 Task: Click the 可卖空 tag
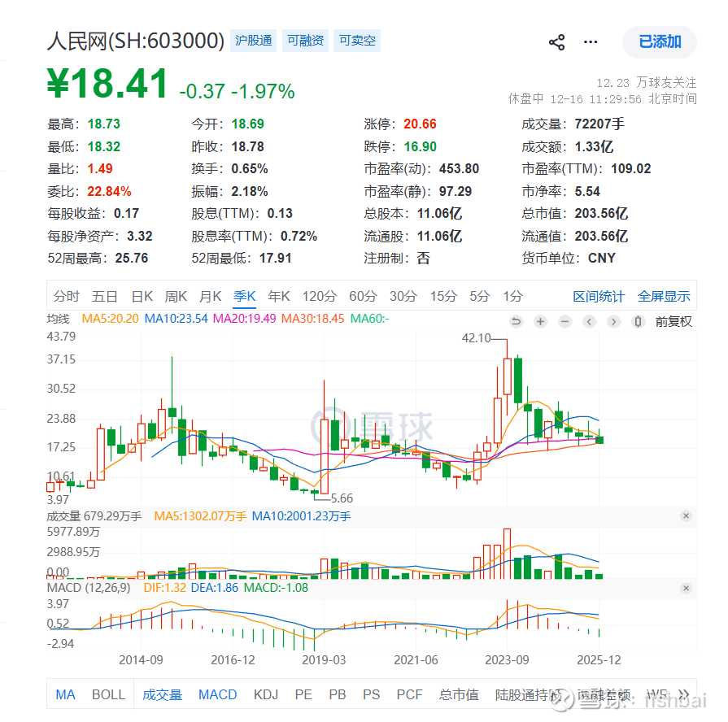[x=357, y=41]
